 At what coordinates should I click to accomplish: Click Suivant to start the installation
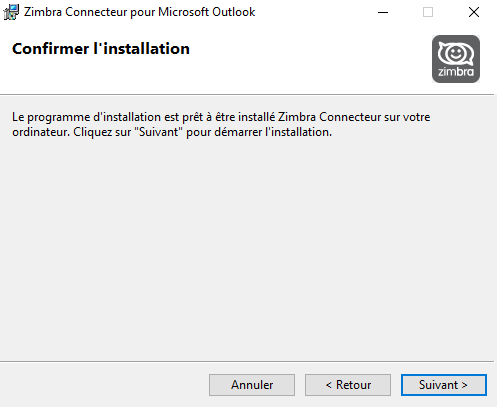click(x=444, y=385)
